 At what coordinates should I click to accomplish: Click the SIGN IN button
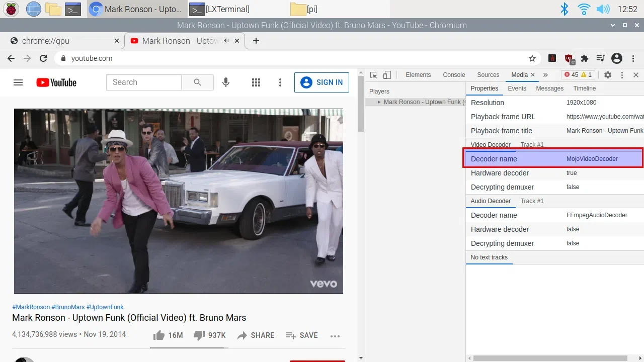(x=321, y=82)
